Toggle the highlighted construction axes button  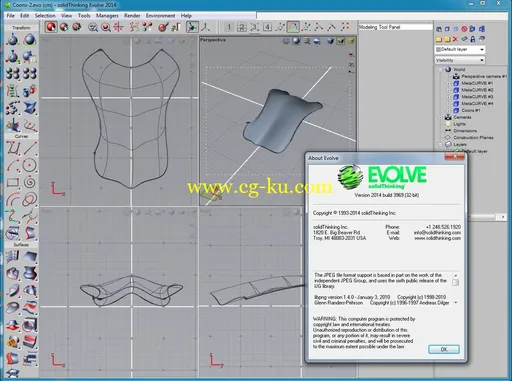tap(192, 27)
